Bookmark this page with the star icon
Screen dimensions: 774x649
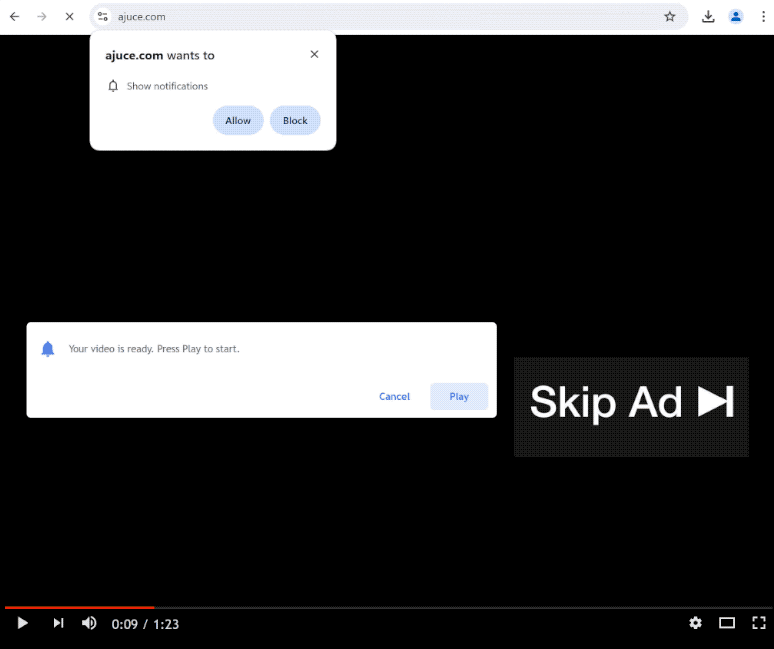pos(670,17)
